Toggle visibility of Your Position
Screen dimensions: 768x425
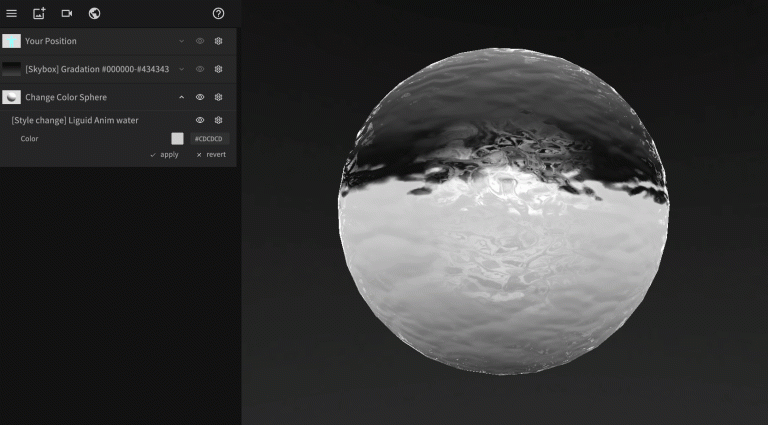tap(200, 41)
